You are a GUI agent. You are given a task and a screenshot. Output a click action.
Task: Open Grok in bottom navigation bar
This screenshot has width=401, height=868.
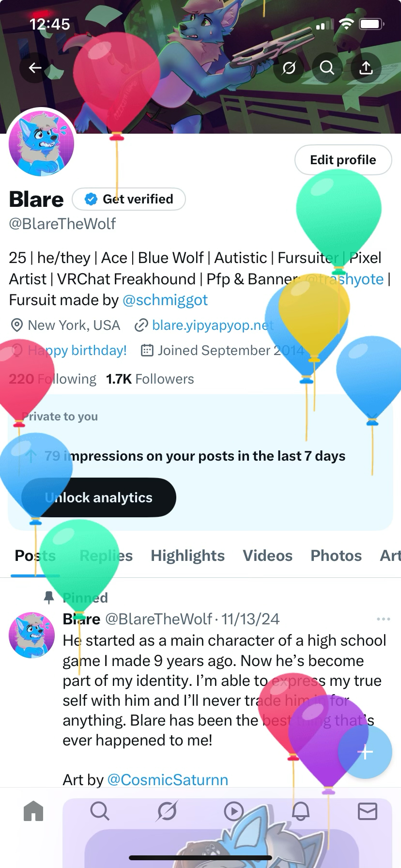coord(167,811)
